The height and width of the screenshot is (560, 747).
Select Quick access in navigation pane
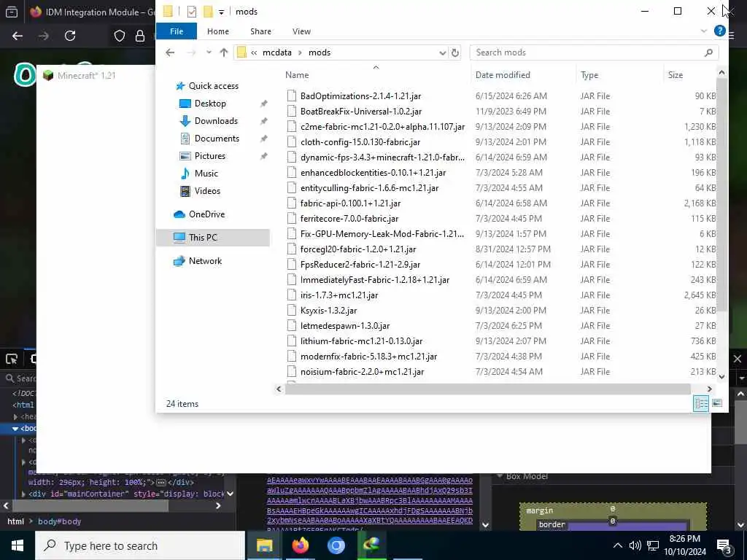(x=214, y=86)
